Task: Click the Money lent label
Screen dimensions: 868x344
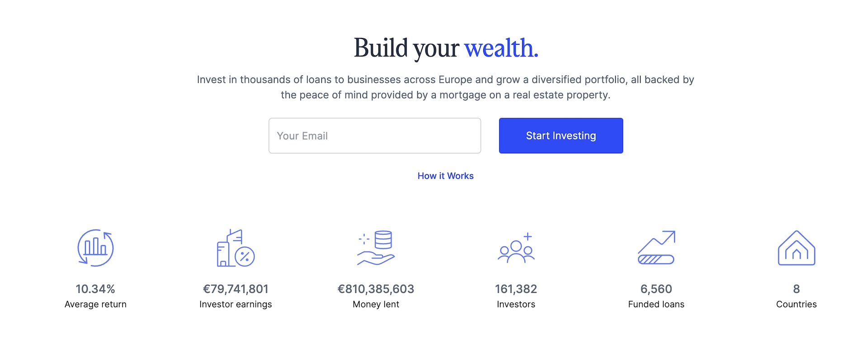Action: (376, 304)
